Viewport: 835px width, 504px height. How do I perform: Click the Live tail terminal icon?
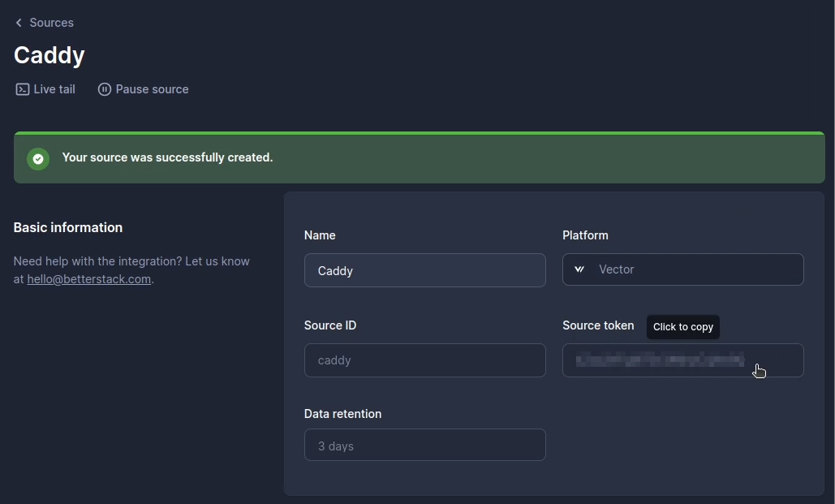pyautogui.click(x=23, y=89)
